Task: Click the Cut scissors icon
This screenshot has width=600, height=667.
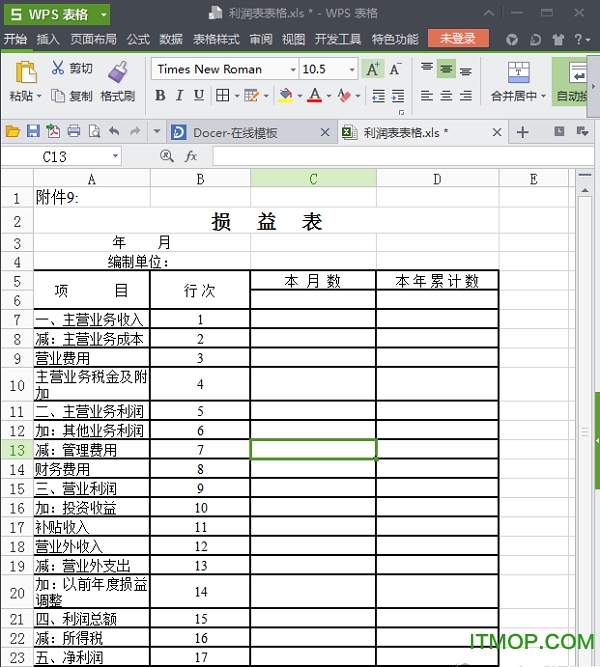Action: pos(58,68)
